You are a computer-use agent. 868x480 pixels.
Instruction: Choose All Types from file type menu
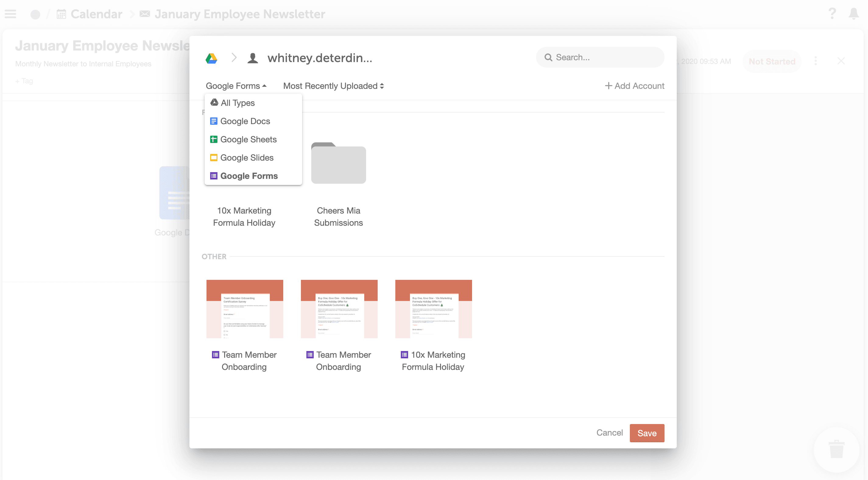pos(237,103)
